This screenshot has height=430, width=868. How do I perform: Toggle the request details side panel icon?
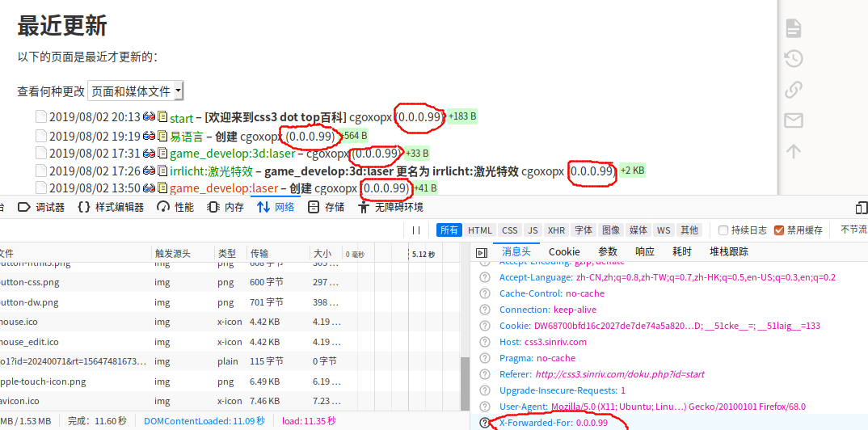tap(482, 252)
